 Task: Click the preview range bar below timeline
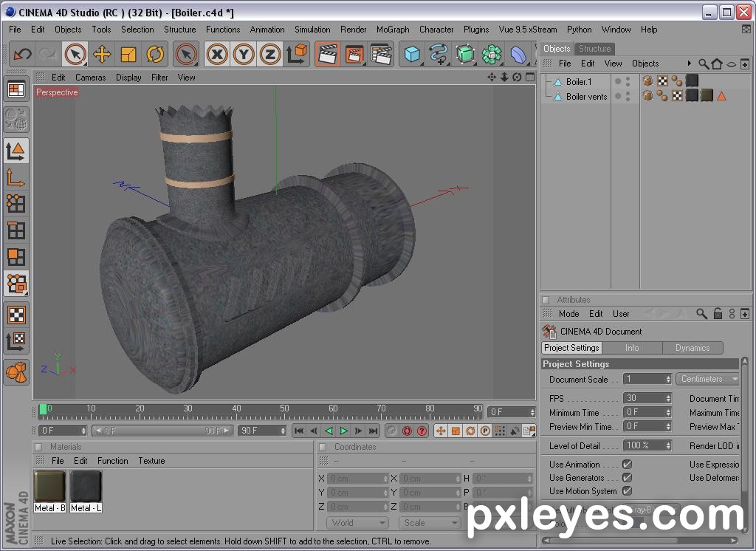pyautogui.click(x=162, y=431)
